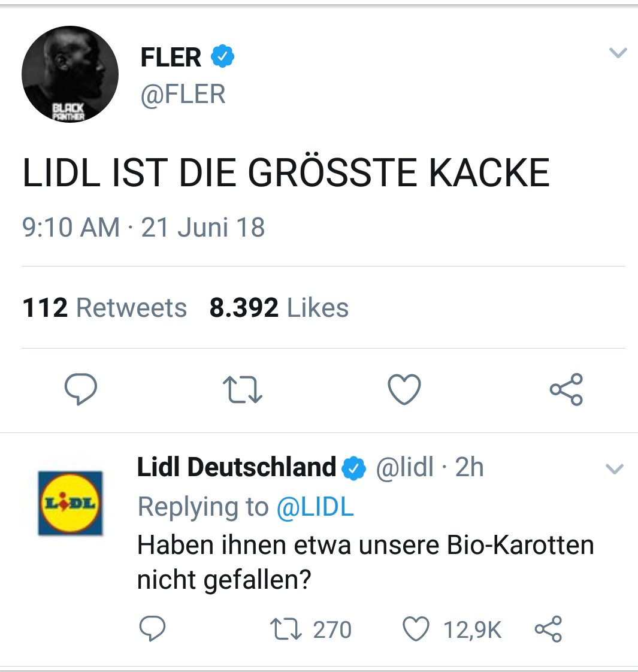This screenshot has width=638, height=672.
Task: Open Lidl Deutschland's logo avatar
Action: click(71, 503)
